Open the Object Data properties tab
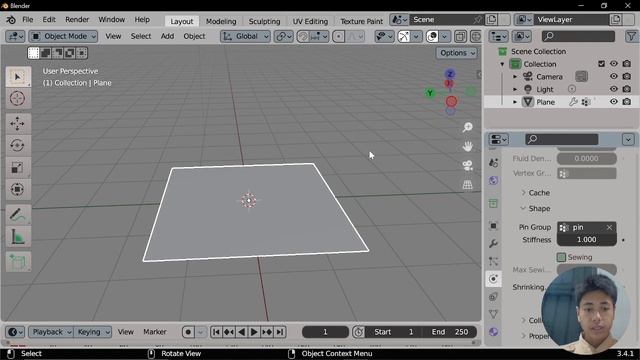 pos(493,314)
